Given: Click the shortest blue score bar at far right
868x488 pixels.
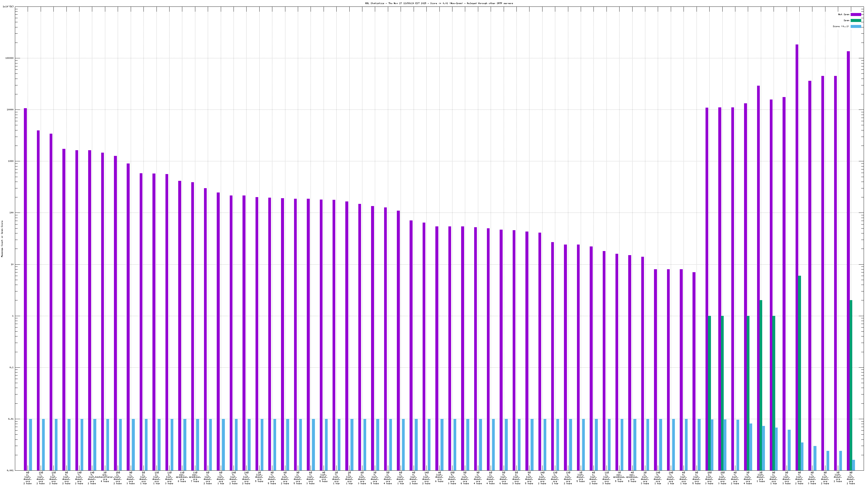Looking at the screenshot, I should click(x=854, y=465).
